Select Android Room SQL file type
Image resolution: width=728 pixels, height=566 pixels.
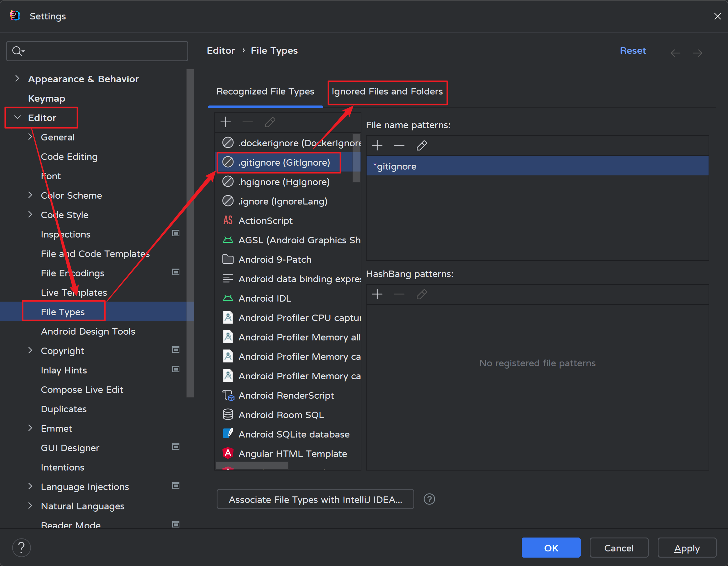tap(281, 415)
